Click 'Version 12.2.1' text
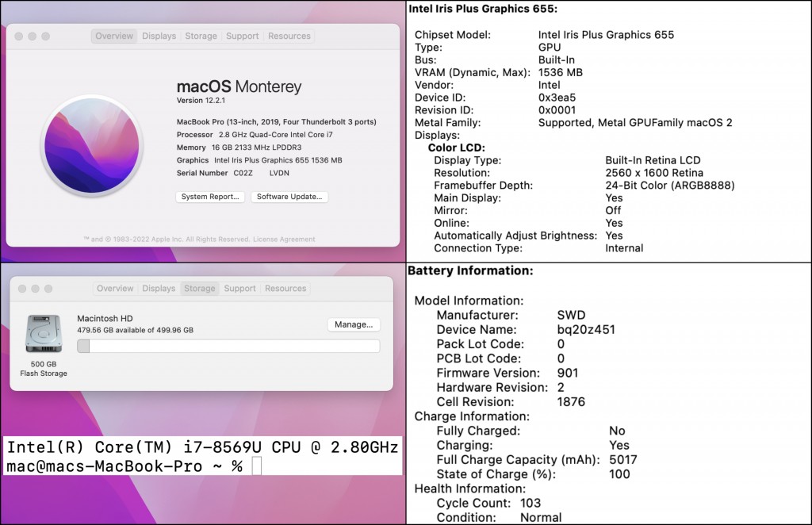 point(201,101)
